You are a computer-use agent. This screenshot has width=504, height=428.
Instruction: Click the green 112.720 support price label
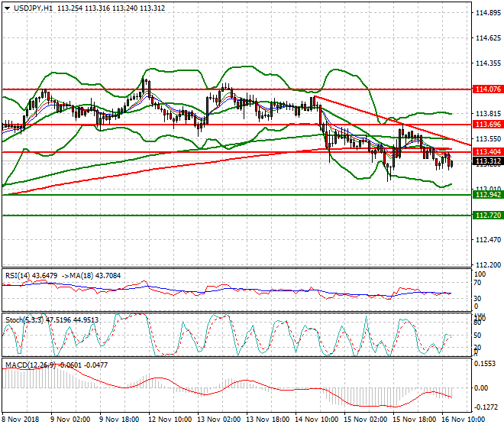488,216
